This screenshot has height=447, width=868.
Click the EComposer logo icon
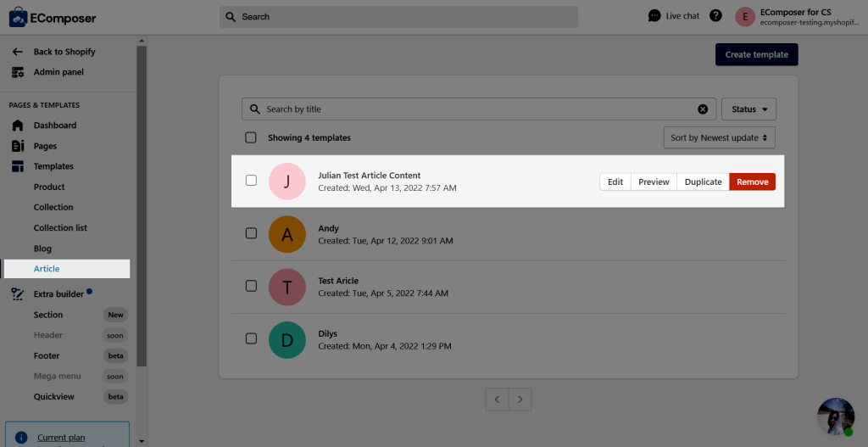pos(19,18)
